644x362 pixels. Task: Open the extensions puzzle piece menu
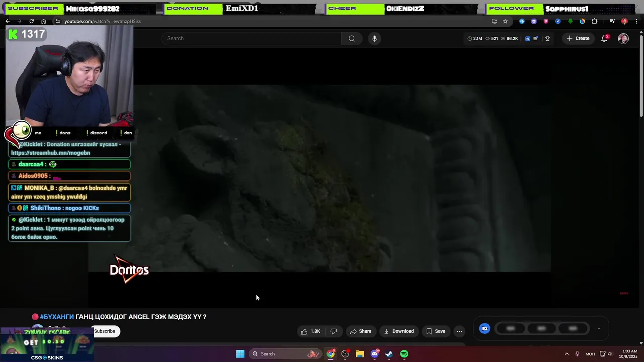(594, 21)
